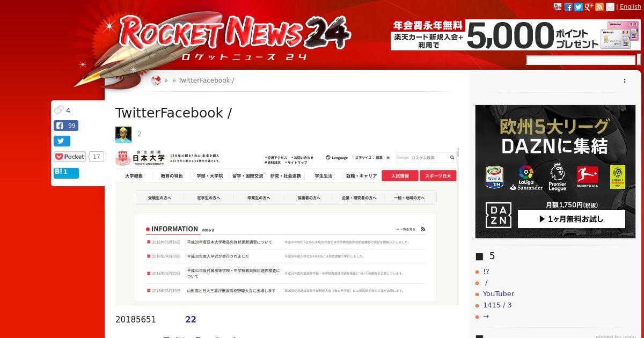644x338 pixels.
Task: Click the RocketNews24 logo
Action: pos(235,36)
